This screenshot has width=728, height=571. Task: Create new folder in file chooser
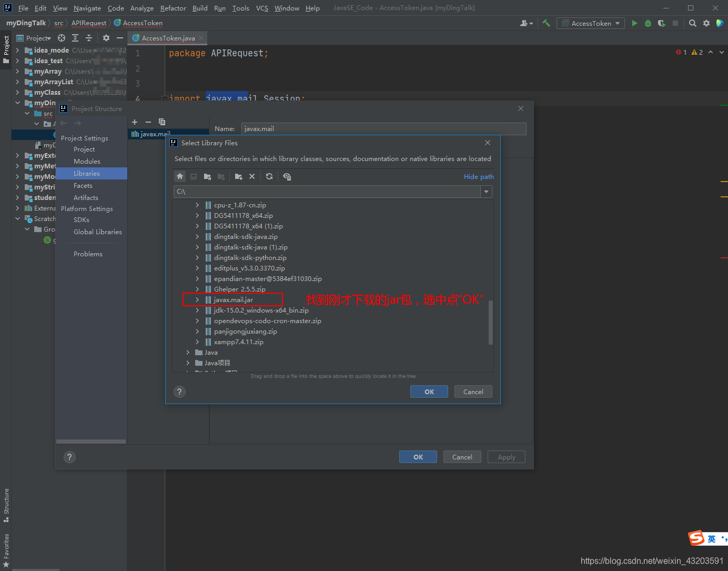click(x=238, y=176)
